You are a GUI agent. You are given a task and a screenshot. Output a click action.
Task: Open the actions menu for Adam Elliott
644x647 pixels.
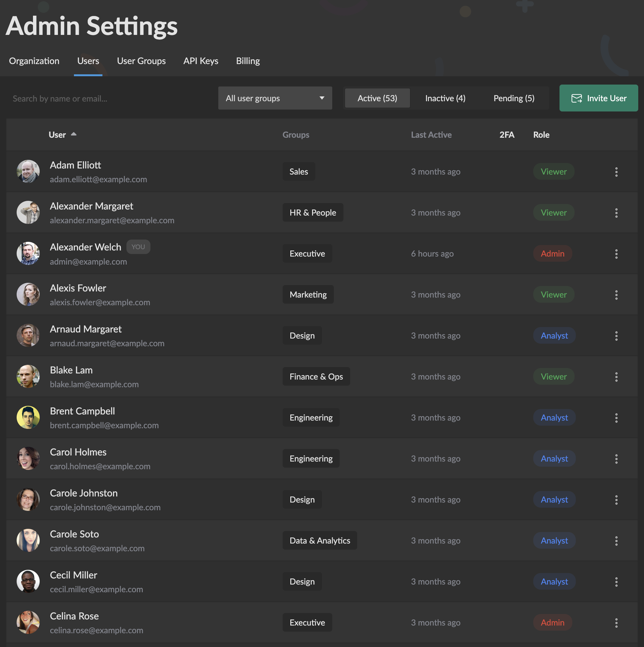point(616,172)
